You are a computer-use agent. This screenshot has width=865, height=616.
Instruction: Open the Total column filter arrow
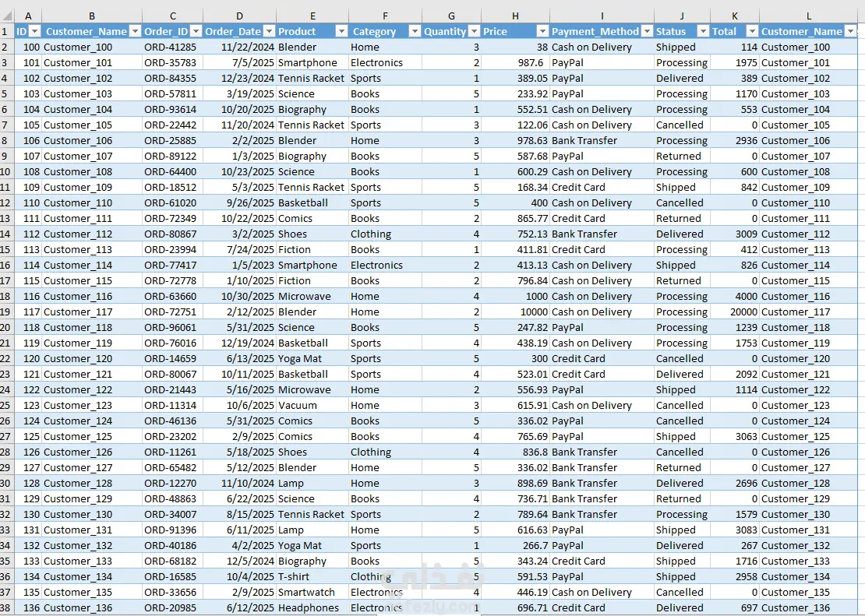(752, 31)
